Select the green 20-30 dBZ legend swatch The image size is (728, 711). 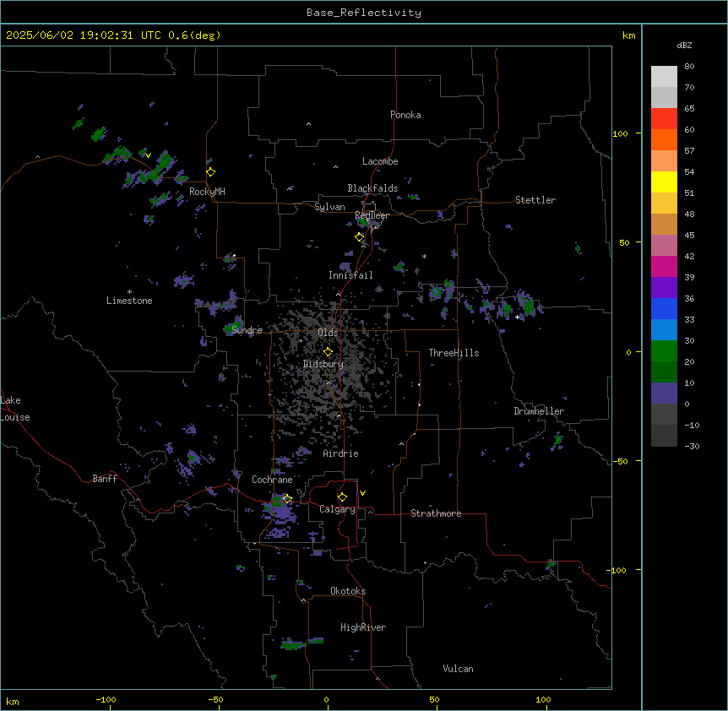tap(664, 351)
